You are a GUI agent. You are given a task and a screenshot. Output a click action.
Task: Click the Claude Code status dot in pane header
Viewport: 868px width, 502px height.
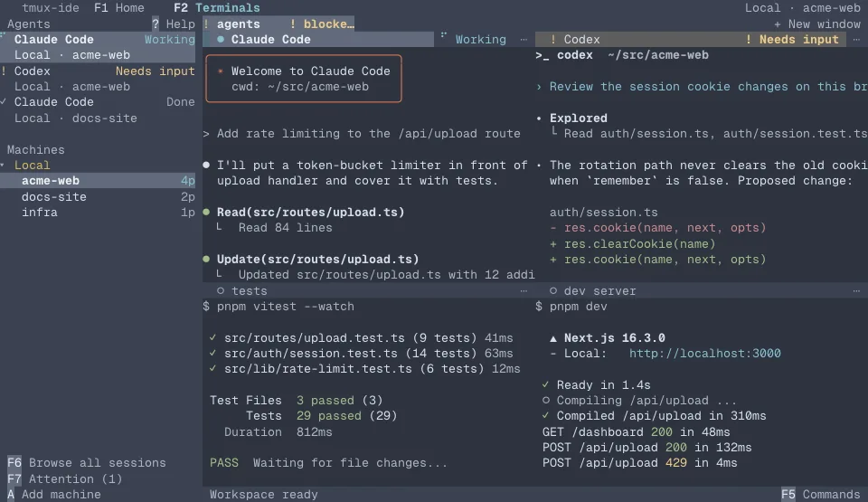(221, 39)
